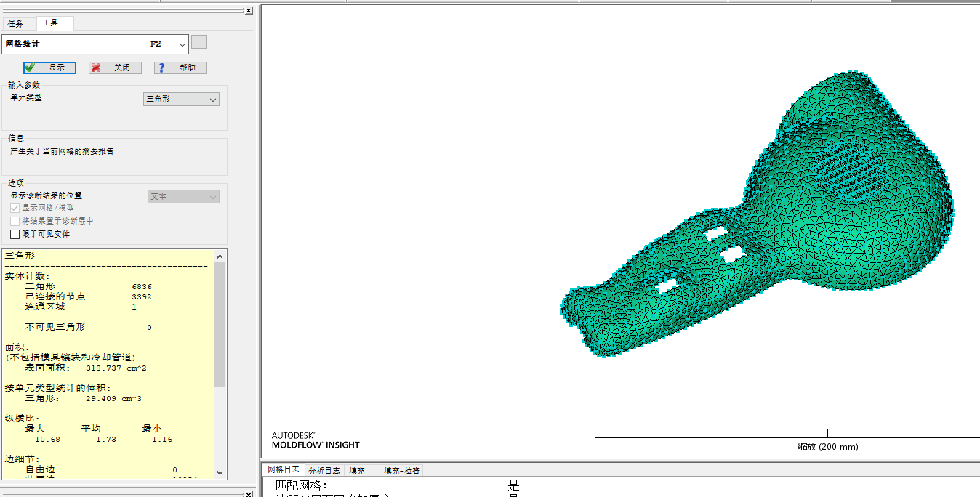The height and width of the screenshot is (497, 980).
Task: Select the 表面面积 318.737 cm^2 line
Action: (x=86, y=368)
